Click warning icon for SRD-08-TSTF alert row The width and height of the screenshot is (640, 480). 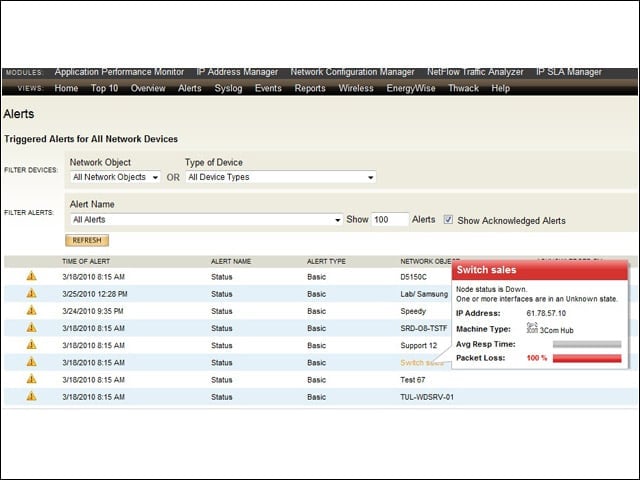pyautogui.click(x=31, y=328)
